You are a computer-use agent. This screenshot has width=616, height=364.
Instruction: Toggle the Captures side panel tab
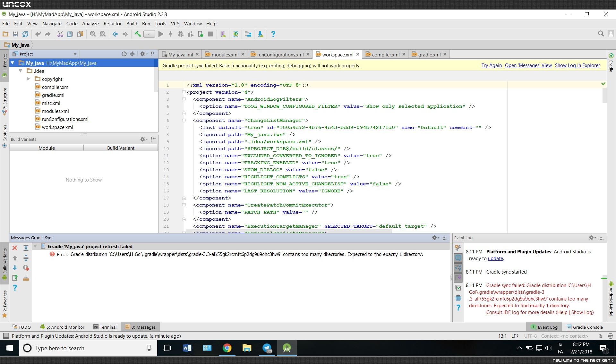[5, 136]
